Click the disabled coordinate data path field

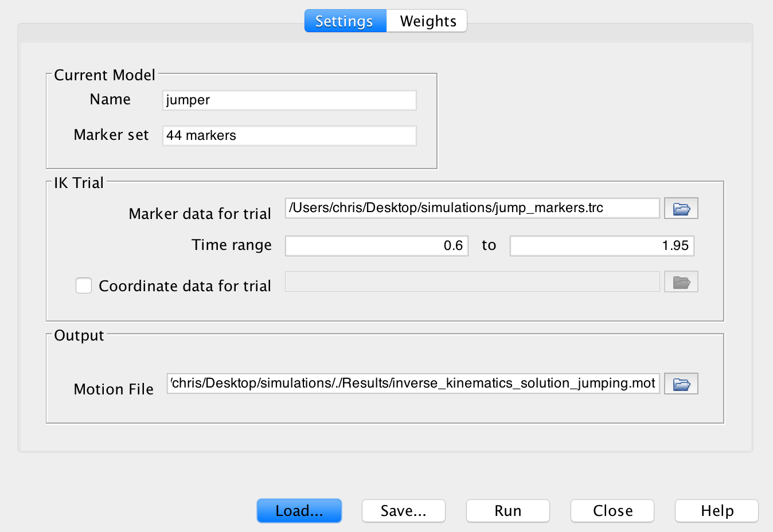point(471,281)
